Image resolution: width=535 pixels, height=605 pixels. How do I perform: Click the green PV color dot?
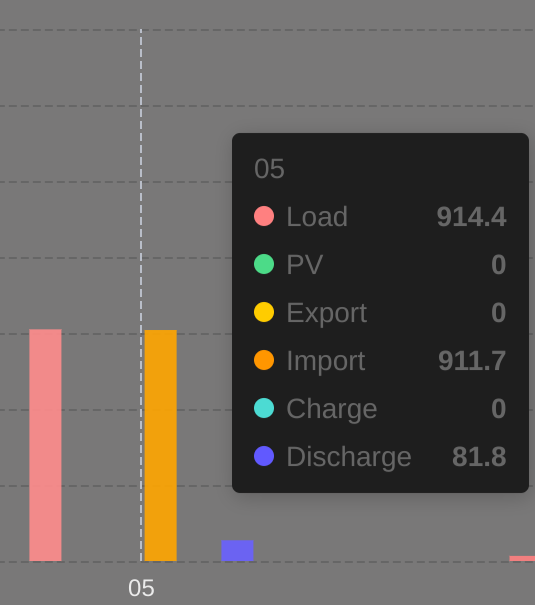coord(264,264)
